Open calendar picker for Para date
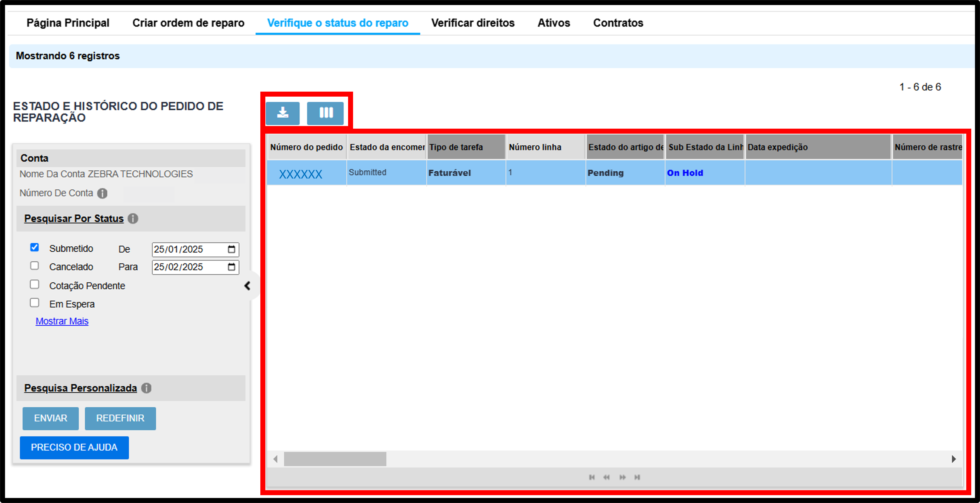This screenshot has width=980, height=503. (231, 267)
